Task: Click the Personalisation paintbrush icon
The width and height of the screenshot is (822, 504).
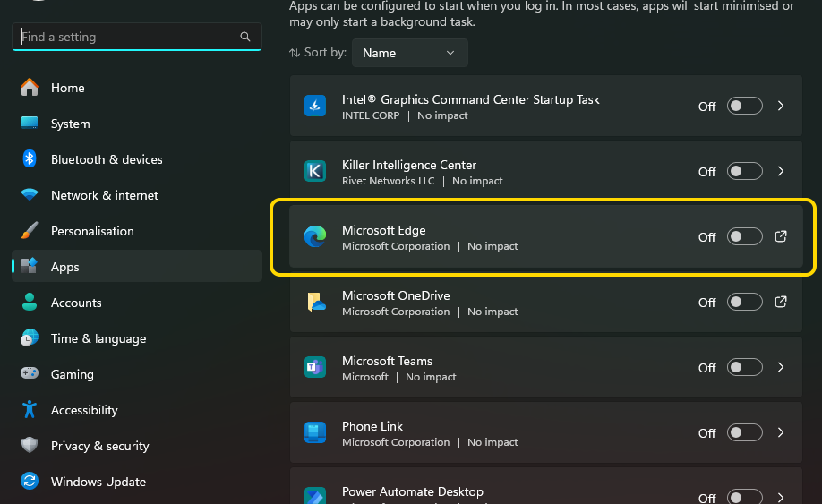Action: pyautogui.click(x=30, y=231)
